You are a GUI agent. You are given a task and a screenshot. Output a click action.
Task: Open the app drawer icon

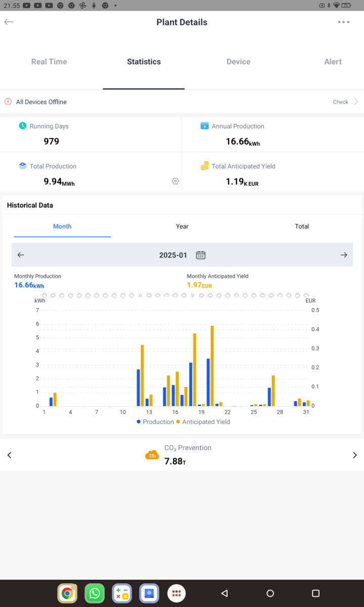coord(176,593)
